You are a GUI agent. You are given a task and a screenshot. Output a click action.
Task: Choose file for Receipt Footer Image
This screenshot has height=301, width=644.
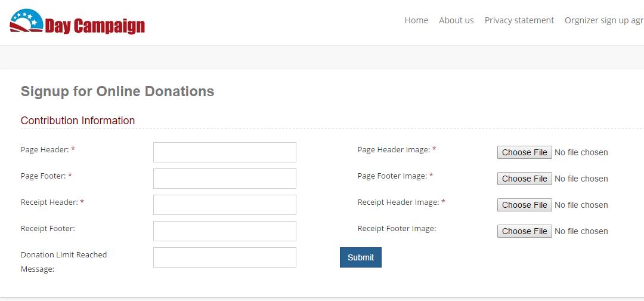tap(525, 232)
